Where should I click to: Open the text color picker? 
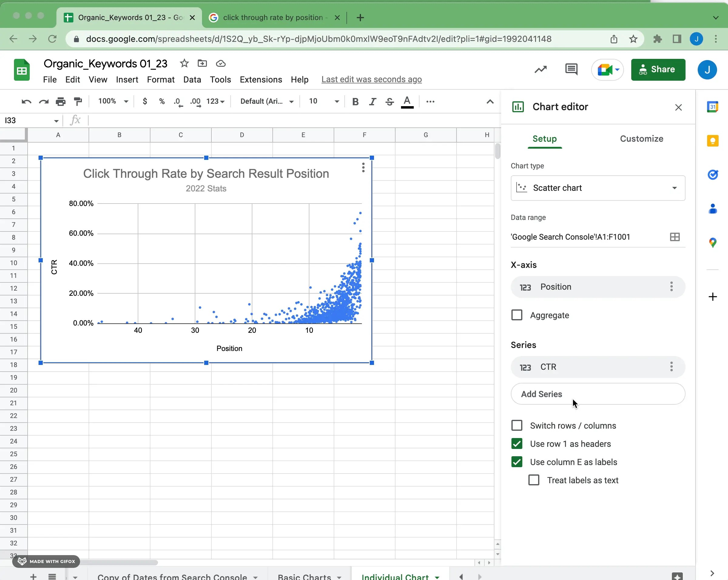coord(407,102)
